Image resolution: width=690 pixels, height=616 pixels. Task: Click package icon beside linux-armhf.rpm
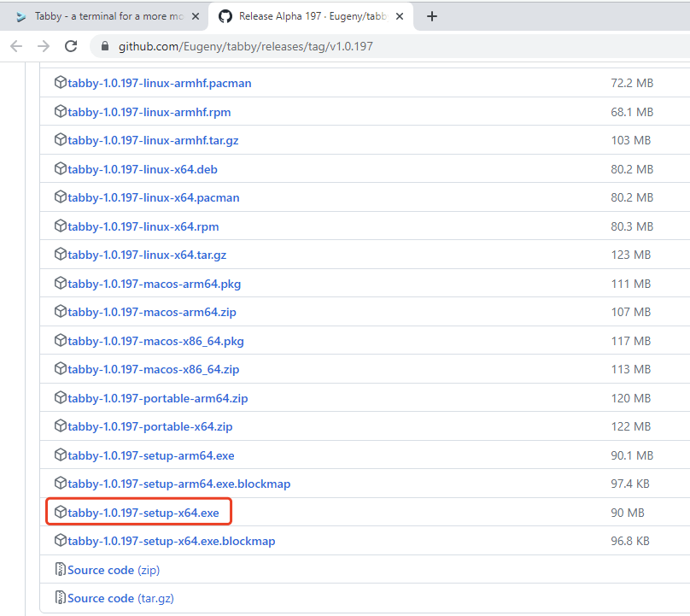[61, 111]
